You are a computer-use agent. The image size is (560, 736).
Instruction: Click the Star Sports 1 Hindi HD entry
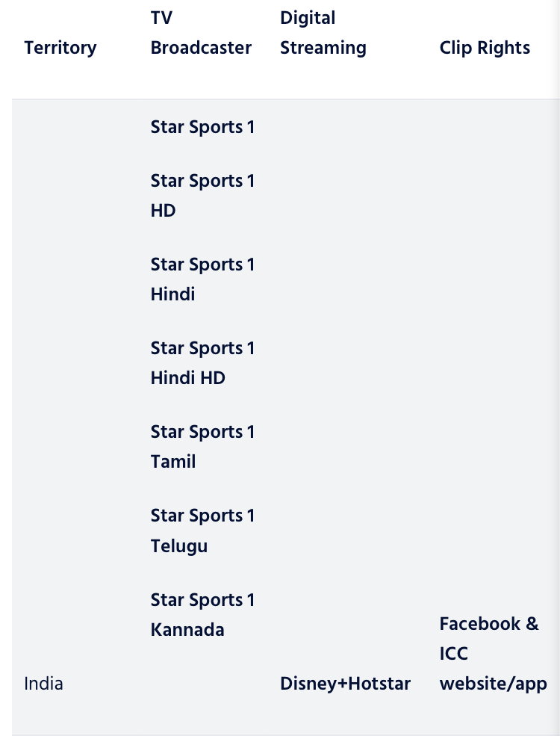pyautogui.click(x=202, y=362)
